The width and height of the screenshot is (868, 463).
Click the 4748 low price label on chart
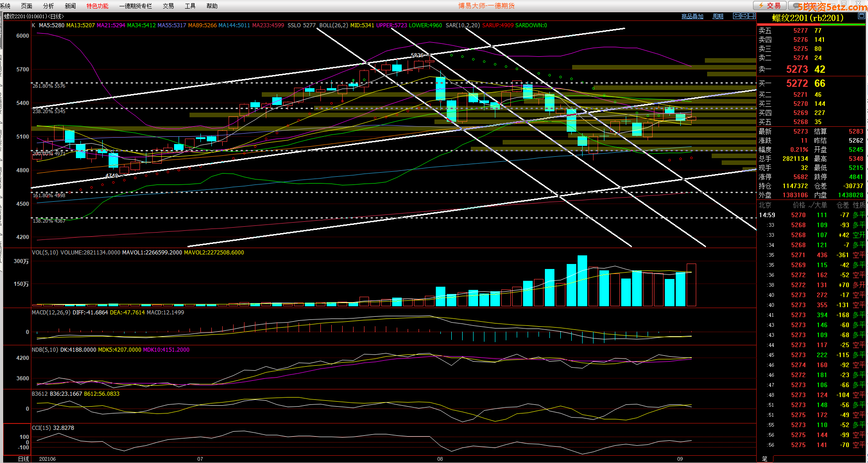(x=112, y=176)
